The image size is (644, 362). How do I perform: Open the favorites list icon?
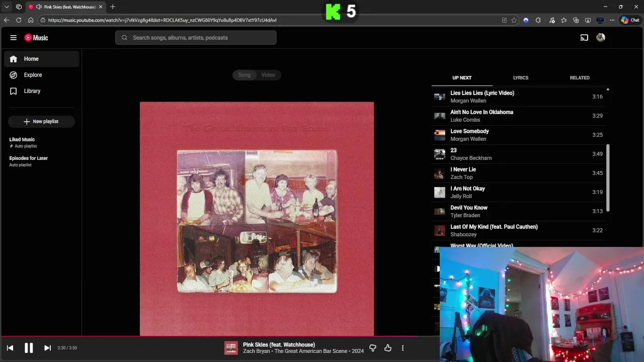point(563,20)
